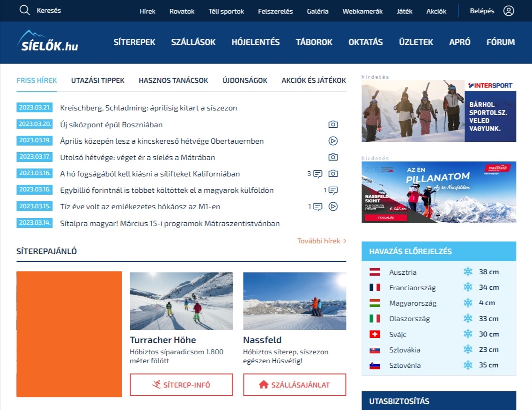Open photo icon for Bosznia síközpont news

(333, 124)
